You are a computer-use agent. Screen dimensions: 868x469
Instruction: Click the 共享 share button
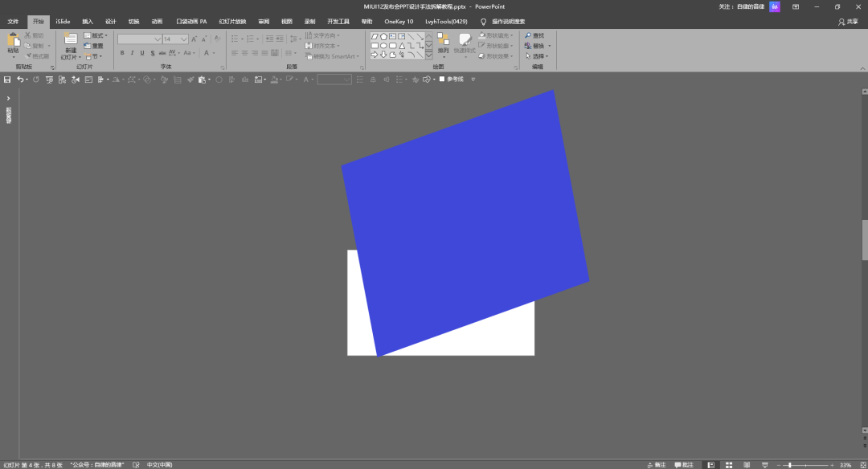pos(848,22)
